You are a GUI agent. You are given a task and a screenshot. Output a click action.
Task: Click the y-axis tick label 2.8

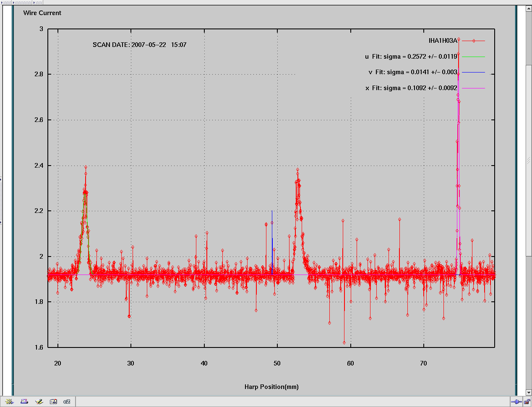[x=39, y=74]
